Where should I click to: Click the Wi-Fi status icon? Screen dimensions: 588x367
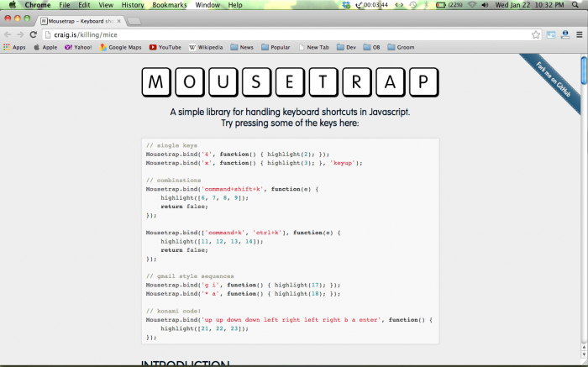coord(472,5)
